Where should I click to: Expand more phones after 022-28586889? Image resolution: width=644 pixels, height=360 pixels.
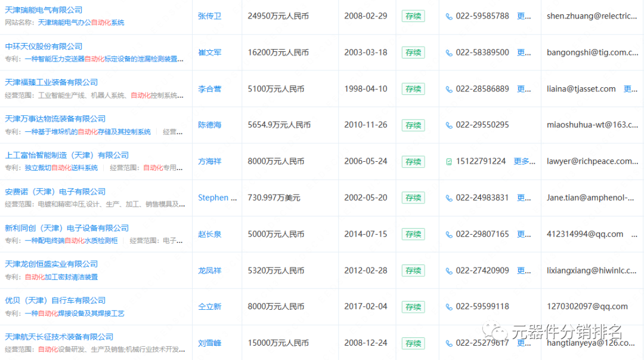click(524, 89)
